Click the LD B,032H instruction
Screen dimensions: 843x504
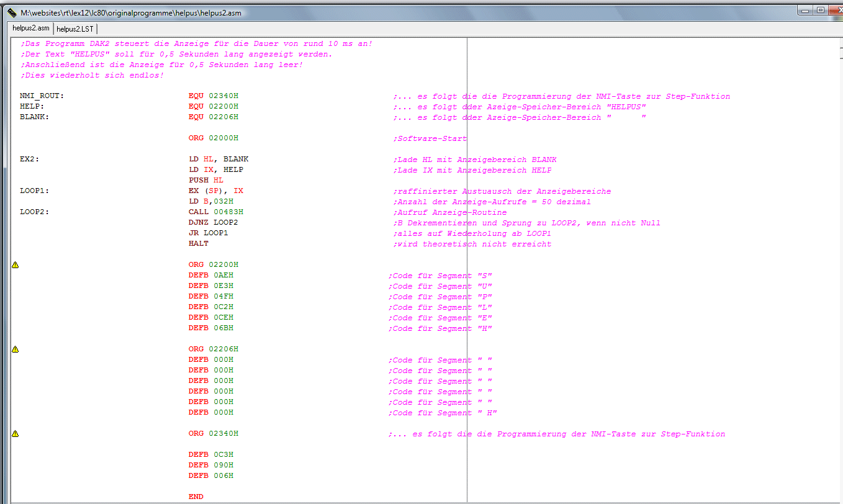(x=211, y=202)
